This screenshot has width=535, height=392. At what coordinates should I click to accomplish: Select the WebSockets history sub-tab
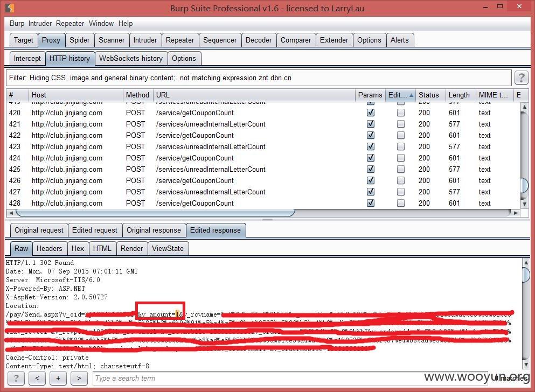pyautogui.click(x=131, y=59)
